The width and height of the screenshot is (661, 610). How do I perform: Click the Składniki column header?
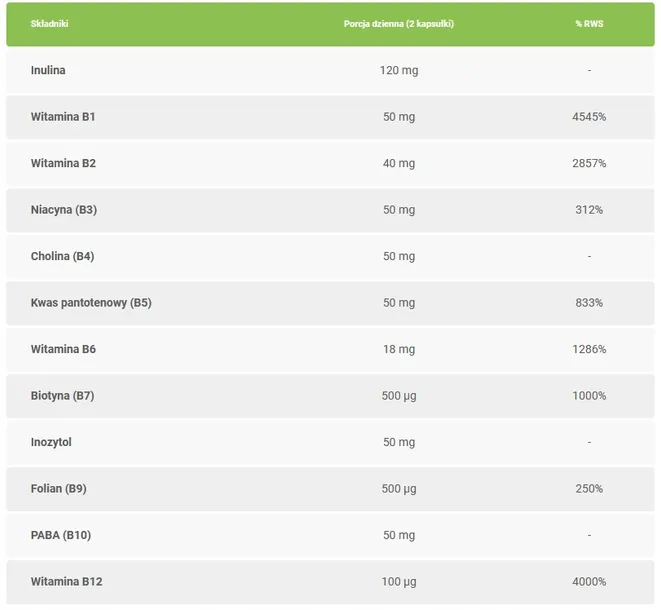(x=49, y=24)
